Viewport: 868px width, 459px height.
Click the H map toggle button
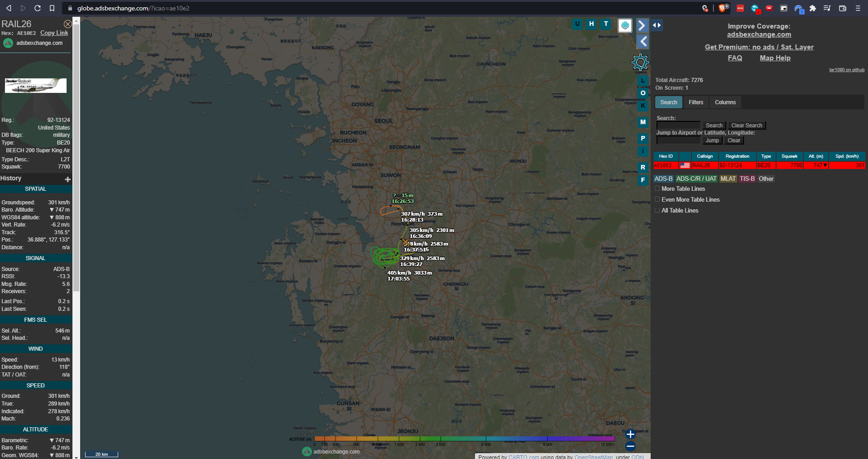(x=591, y=24)
